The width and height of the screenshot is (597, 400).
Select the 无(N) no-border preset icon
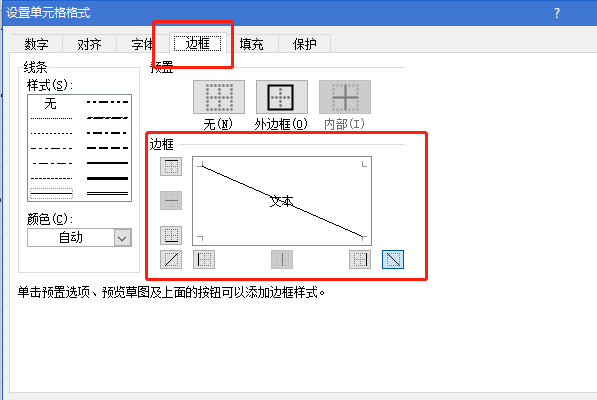pyautogui.click(x=219, y=97)
